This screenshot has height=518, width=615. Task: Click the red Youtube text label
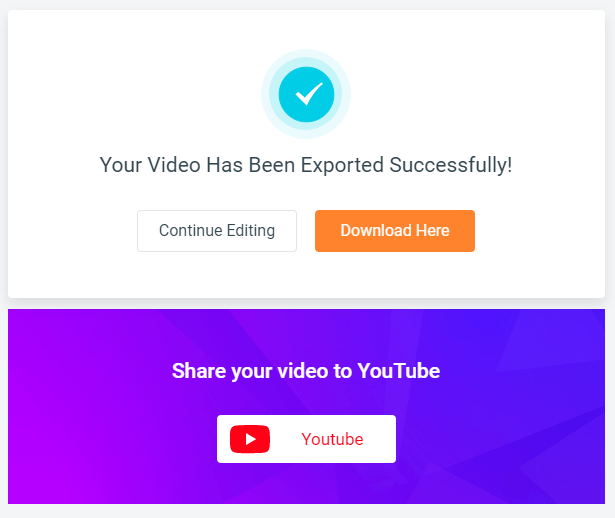[x=332, y=439]
